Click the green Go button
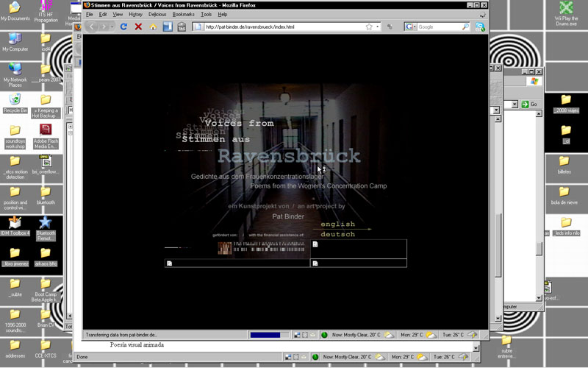 529,105
